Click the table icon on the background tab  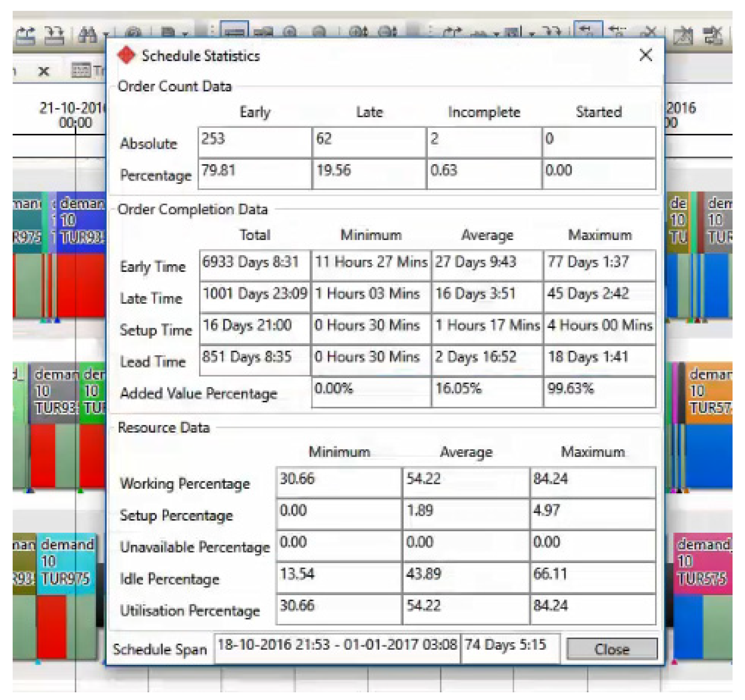pyautogui.click(x=81, y=70)
